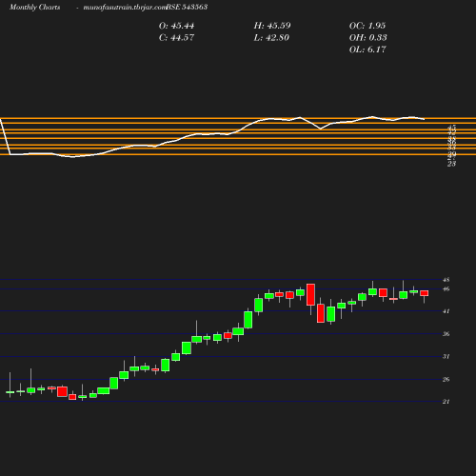Click the '46' price axis label
476x476 pixels.
446,289
